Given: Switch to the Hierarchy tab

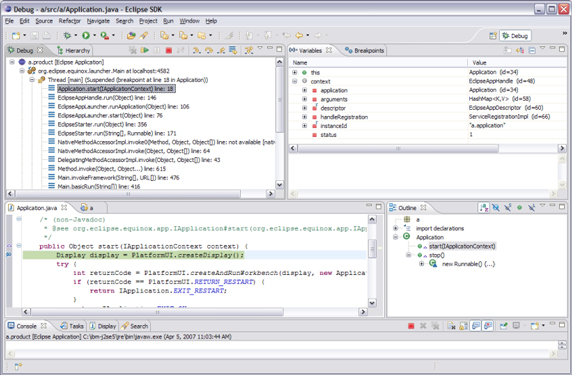Looking at the screenshot, I should click(73, 50).
